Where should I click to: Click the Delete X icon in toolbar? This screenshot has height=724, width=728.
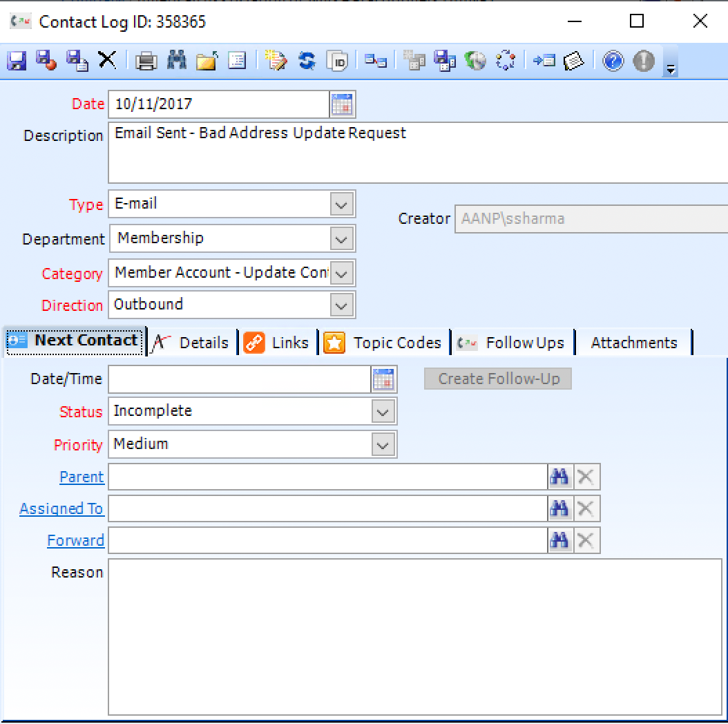(107, 60)
